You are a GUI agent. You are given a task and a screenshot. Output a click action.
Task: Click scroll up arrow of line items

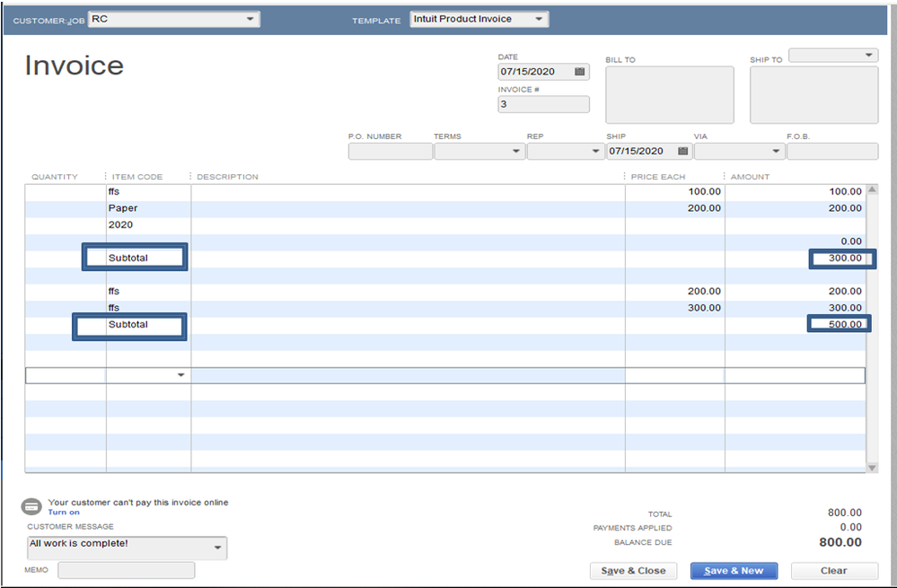coord(872,189)
